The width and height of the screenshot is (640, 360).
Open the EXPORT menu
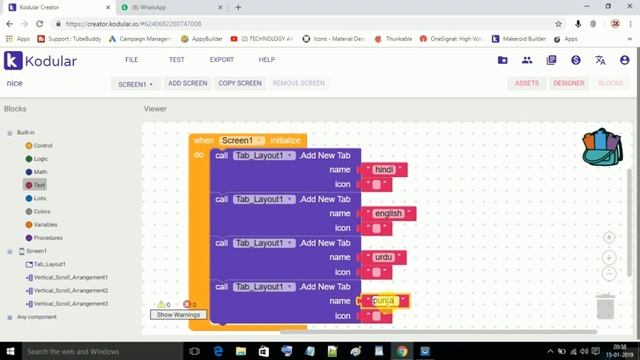(222, 60)
